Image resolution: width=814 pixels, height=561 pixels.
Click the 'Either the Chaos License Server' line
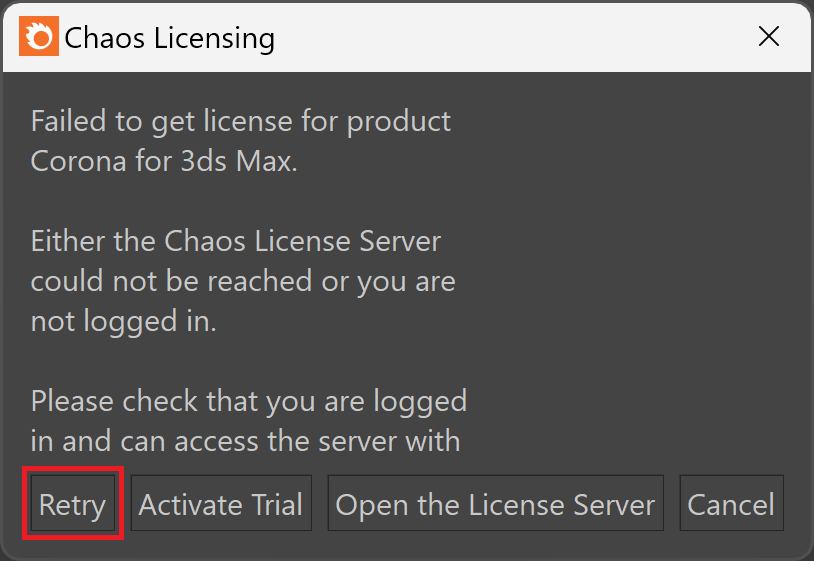pos(236,242)
